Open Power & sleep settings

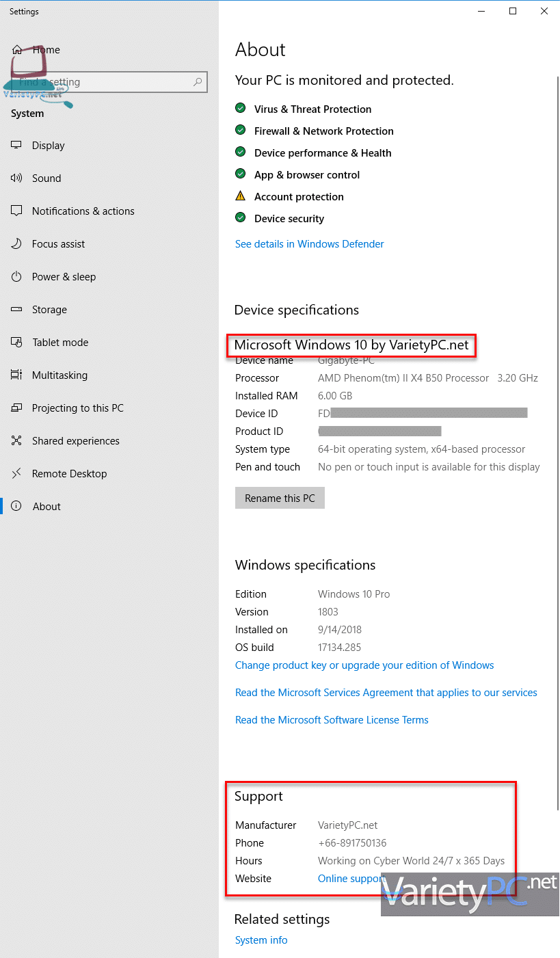(x=109, y=277)
